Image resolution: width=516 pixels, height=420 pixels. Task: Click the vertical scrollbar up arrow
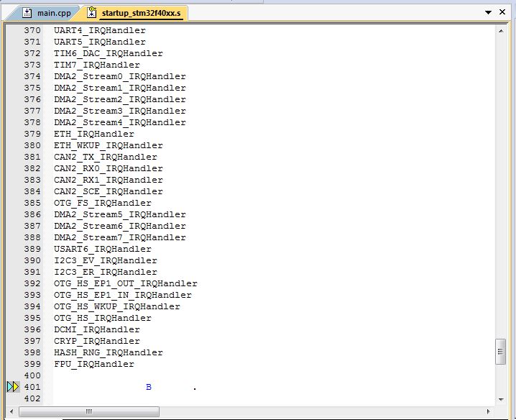pyautogui.click(x=501, y=31)
